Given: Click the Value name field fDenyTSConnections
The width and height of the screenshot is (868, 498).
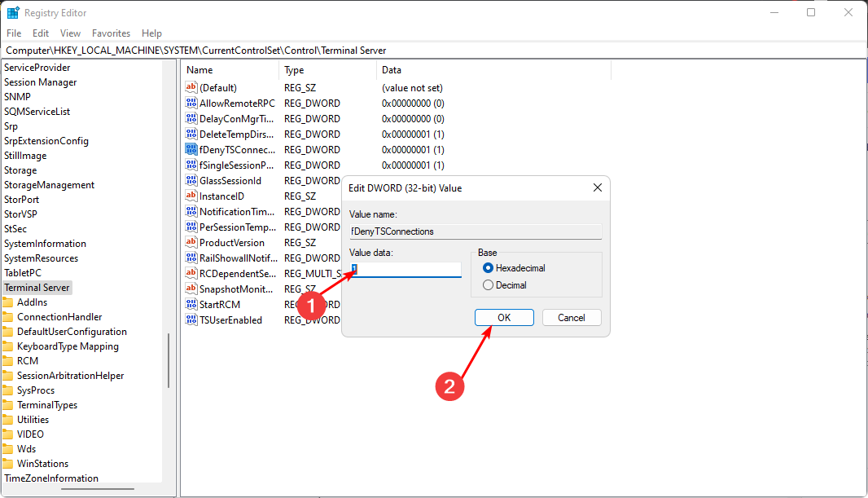Looking at the screenshot, I should click(x=476, y=231).
